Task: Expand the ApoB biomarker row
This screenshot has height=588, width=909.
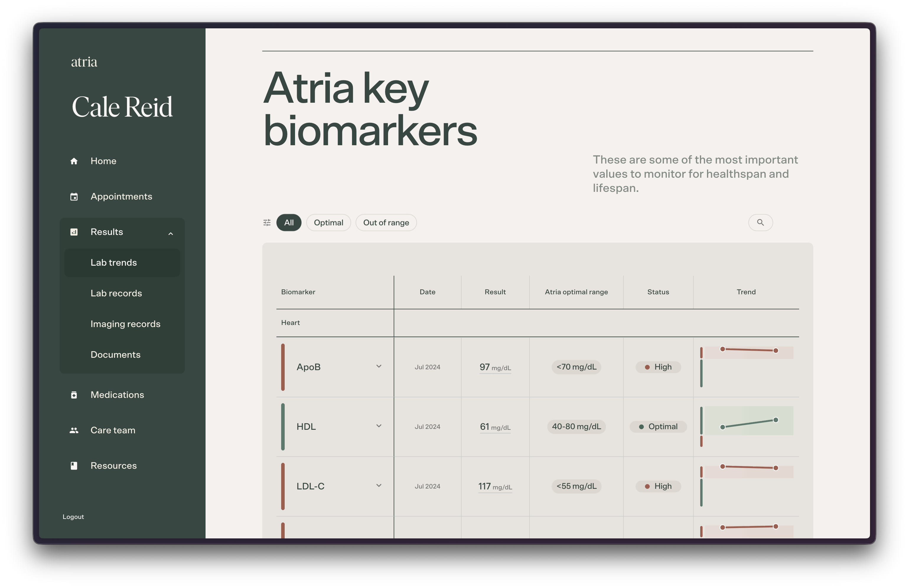Action: [x=379, y=366]
